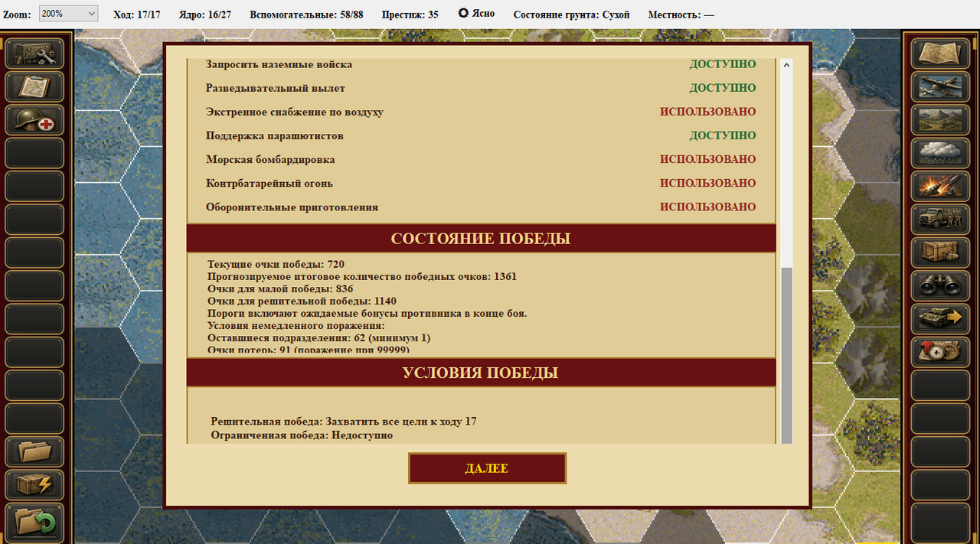
Task: Click the helmet with red cross icon
Action: [34, 121]
